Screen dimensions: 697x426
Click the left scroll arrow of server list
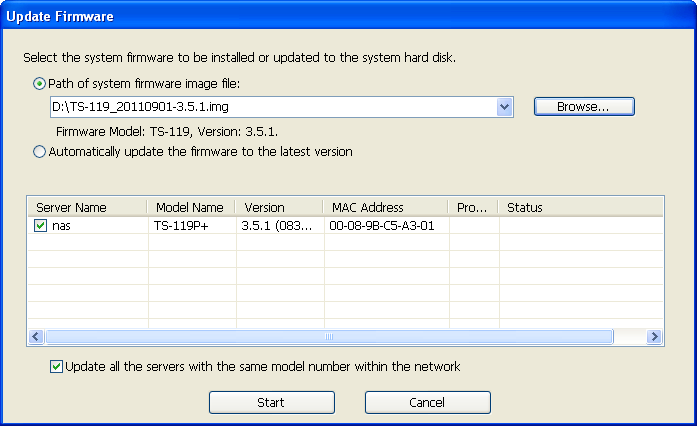[36, 337]
